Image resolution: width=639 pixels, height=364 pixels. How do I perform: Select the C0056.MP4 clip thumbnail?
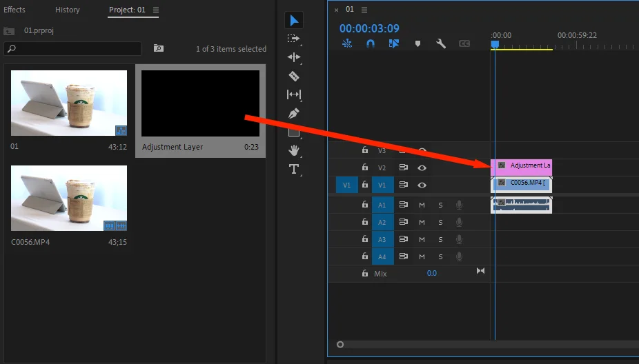(x=69, y=198)
